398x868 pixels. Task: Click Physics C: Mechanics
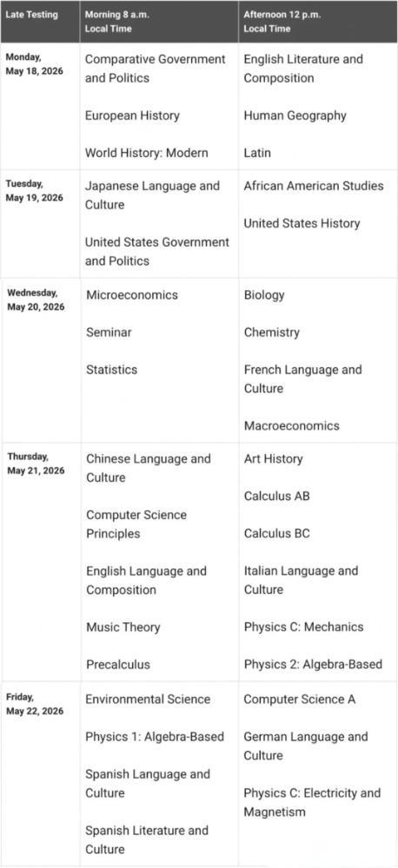(304, 627)
